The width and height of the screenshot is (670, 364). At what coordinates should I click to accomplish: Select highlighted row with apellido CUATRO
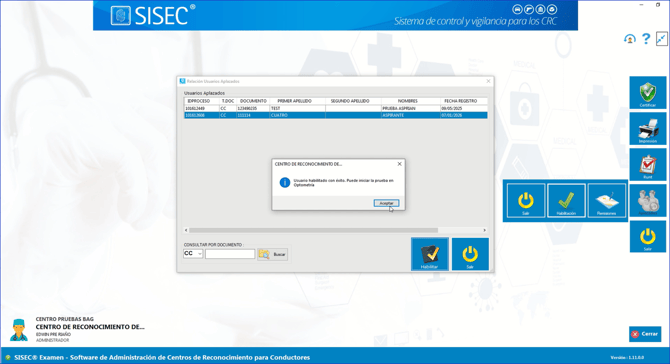click(x=335, y=115)
